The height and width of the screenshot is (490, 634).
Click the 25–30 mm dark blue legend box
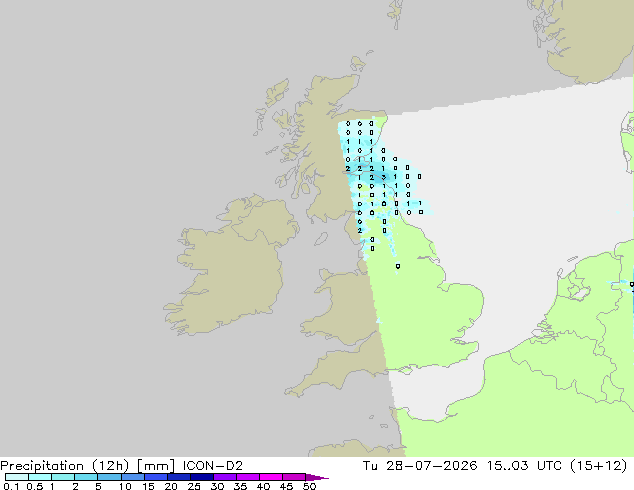pos(201,477)
